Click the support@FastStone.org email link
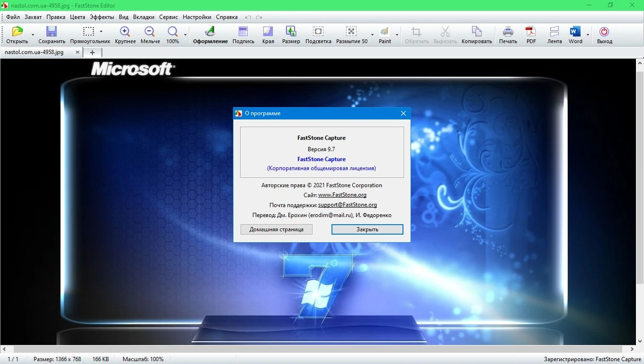This screenshot has width=644, height=364. 347,205
